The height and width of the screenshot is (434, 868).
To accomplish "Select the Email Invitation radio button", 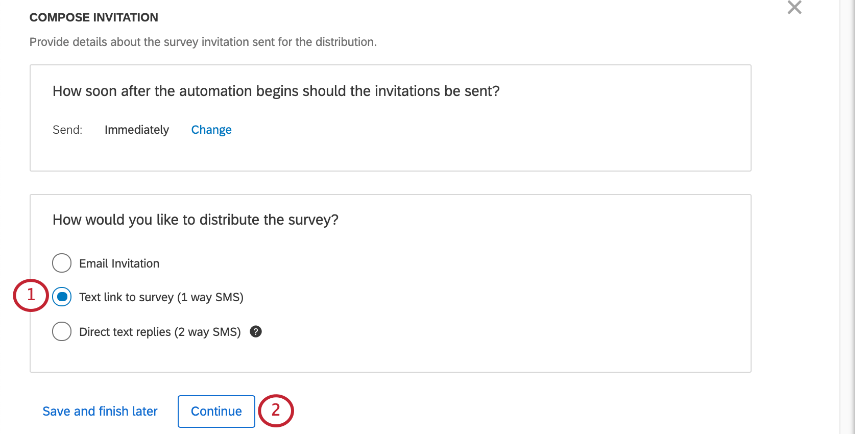I will pos(62,263).
